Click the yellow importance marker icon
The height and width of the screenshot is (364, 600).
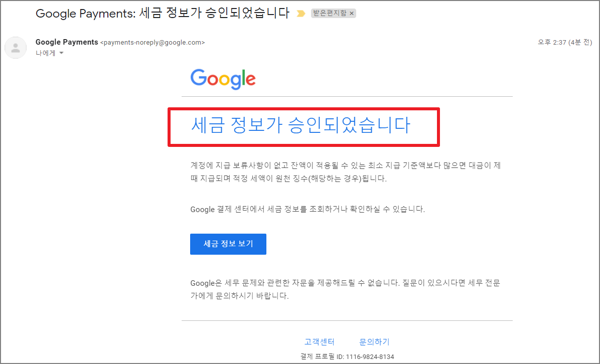pyautogui.click(x=301, y=14)
